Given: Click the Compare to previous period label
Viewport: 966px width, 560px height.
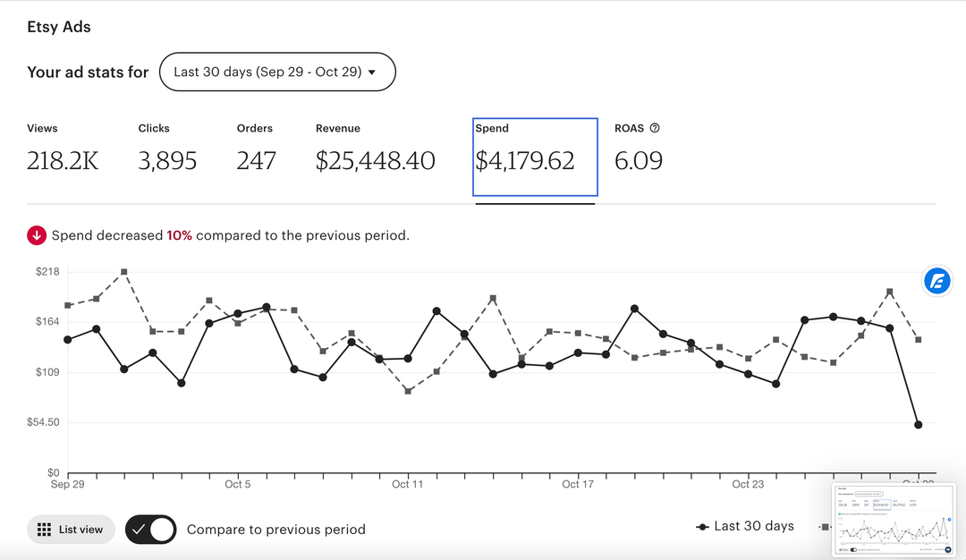Looking at the screenshot, I should click(x=275, y=530).
